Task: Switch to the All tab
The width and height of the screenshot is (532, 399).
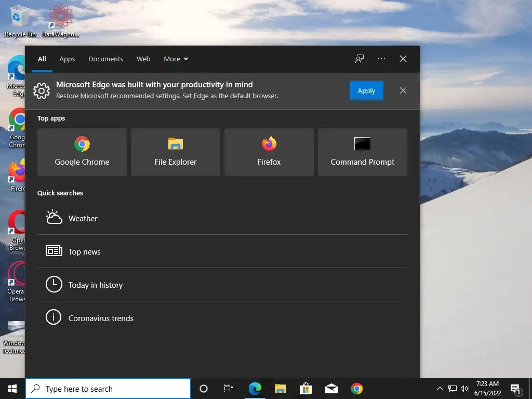Action: tap(42, 59)
